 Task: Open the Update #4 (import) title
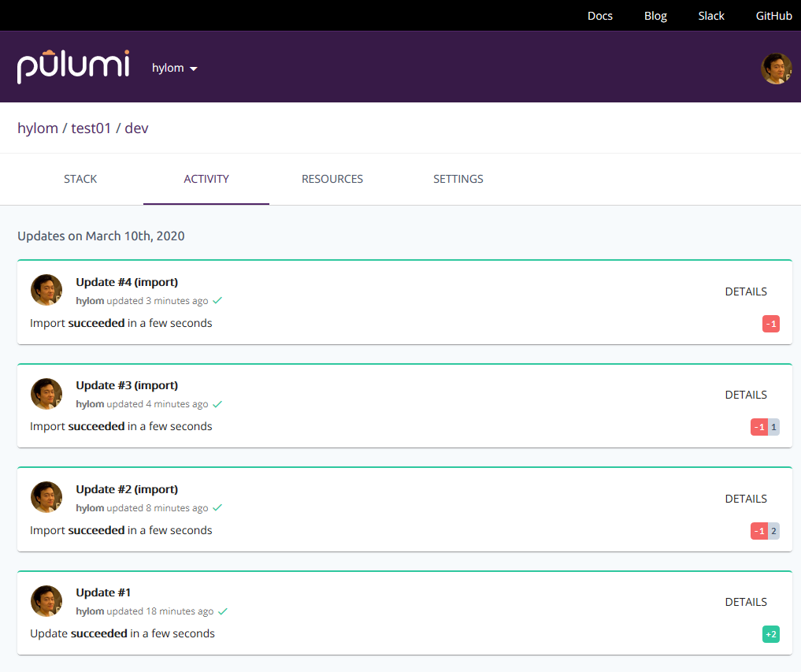[x=127, y=282]
